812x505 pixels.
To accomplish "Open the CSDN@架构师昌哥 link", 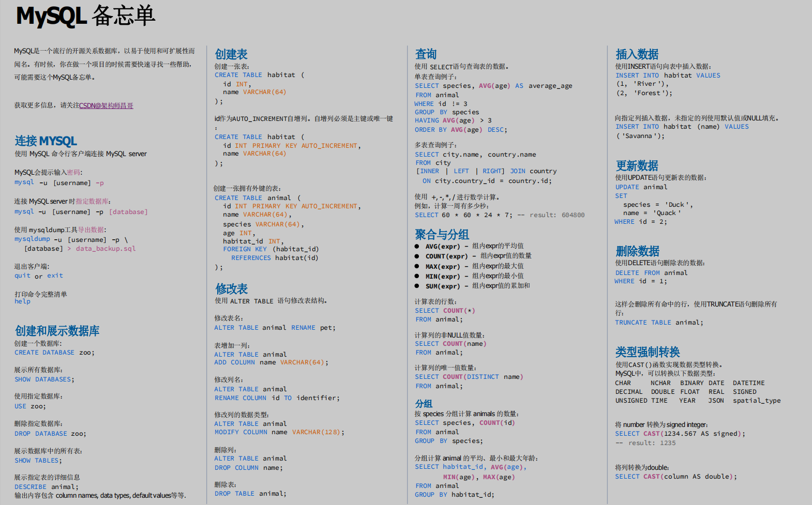I will click(x=106, y=105).
